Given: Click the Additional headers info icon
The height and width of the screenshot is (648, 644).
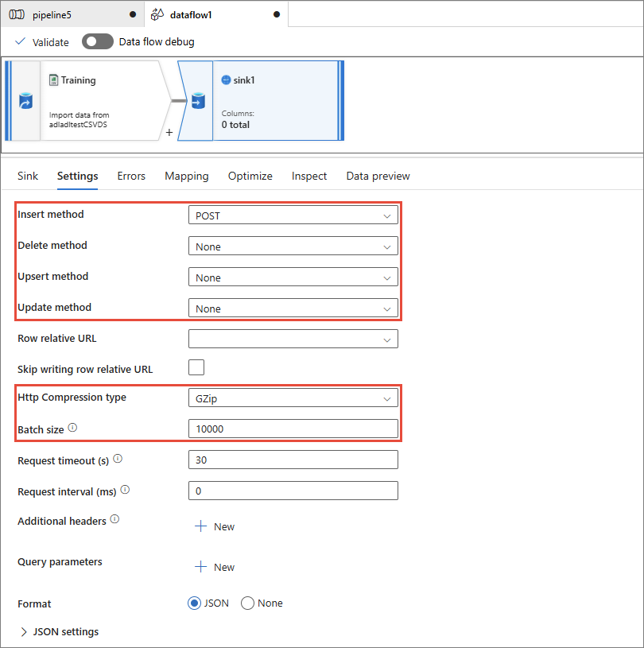Looking at the screenshot, I should tap(115, 519).
